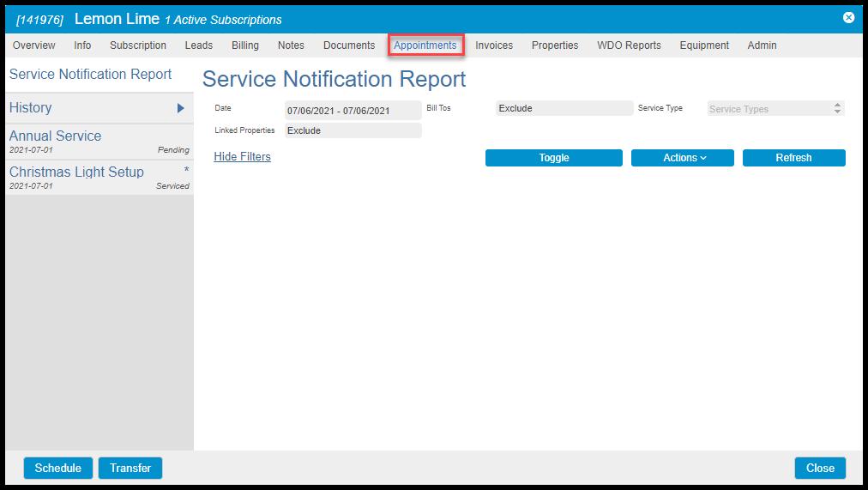
Task: Open the Actions dropdown menu
Action: coord(682,158)
